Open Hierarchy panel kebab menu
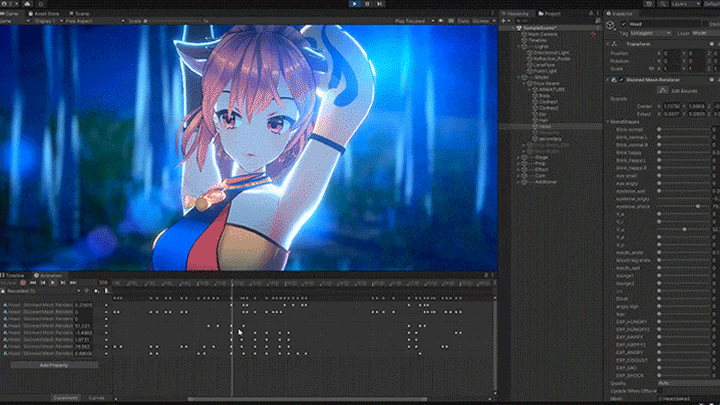 coord(598,14)
